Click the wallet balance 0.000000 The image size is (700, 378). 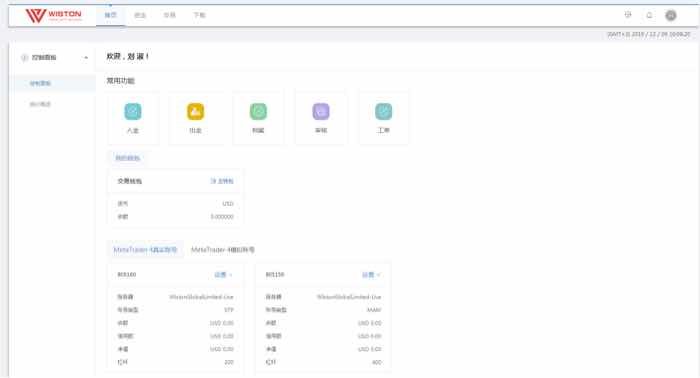222,216
